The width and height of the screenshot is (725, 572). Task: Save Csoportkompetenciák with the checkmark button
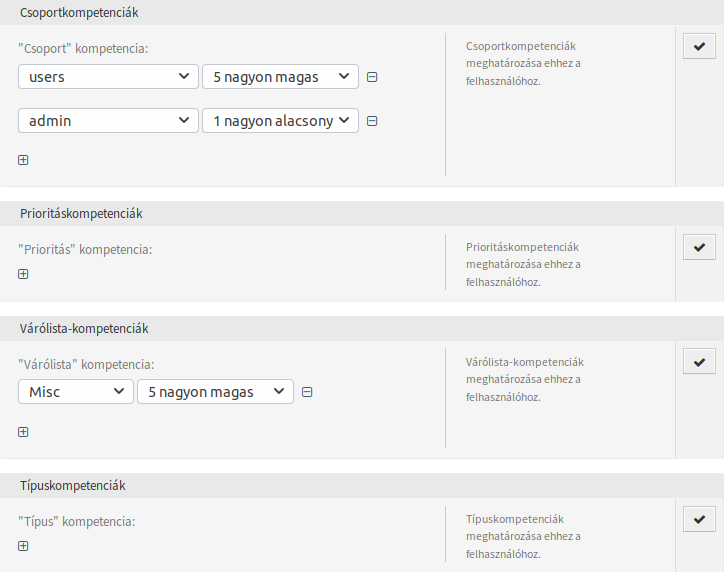coord(699,46)
